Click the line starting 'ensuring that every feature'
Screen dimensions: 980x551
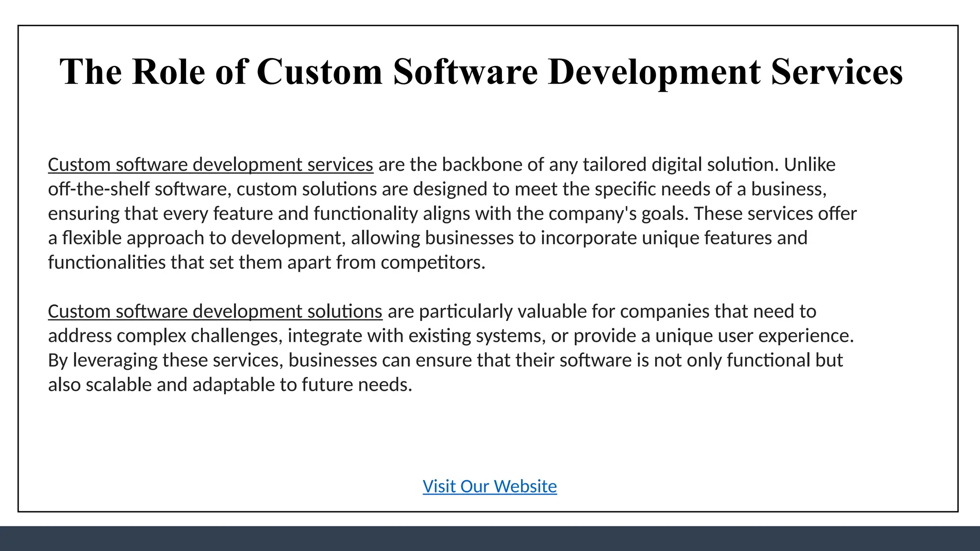click(x=452, y=213)
